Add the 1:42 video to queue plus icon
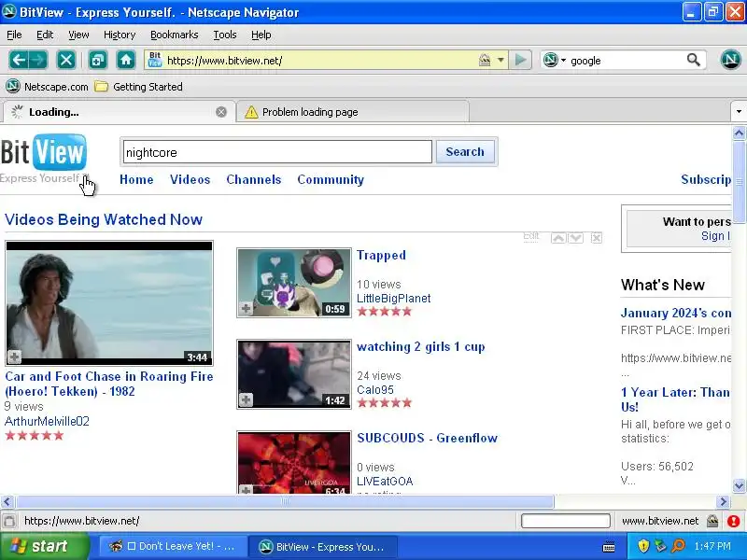Image resolution: width=747 pixels, height=560 pixels. click(246, 399)
